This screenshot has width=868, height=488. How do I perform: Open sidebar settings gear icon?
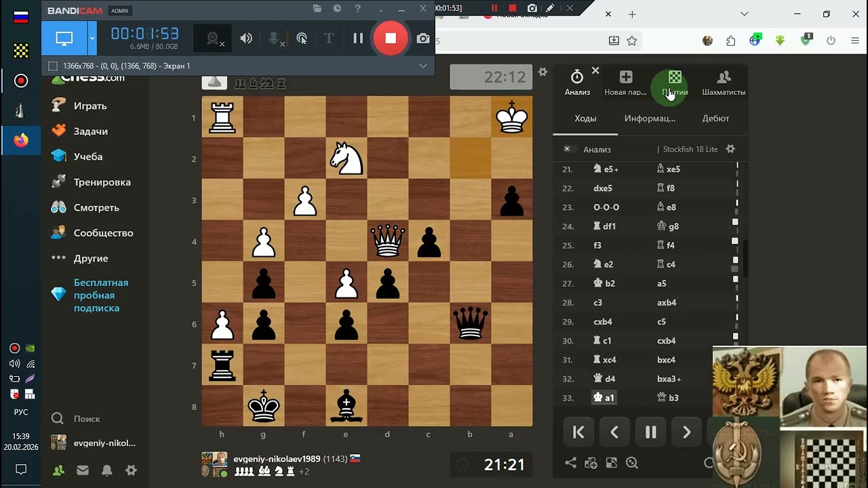coord(132,470)
